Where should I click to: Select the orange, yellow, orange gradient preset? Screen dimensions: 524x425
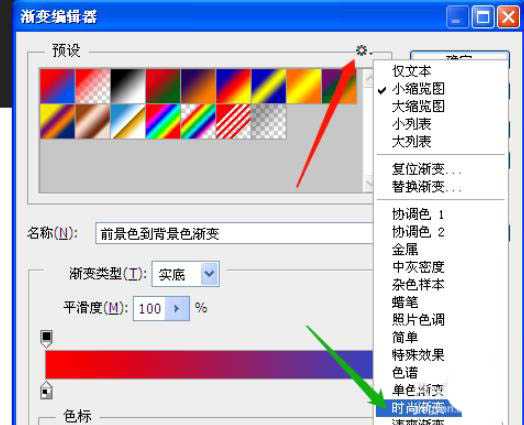[x=304, y=86]
